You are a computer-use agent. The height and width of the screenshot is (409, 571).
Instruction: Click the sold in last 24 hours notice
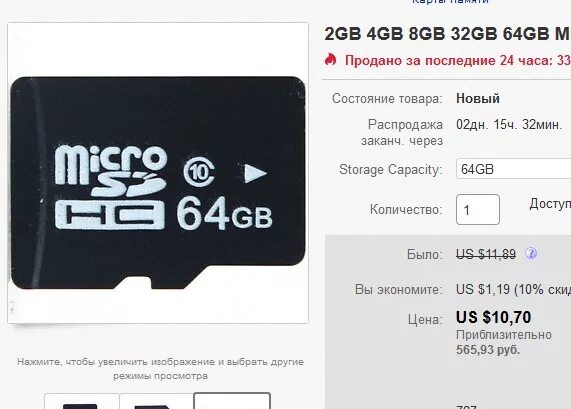click(x=458, y=60)
